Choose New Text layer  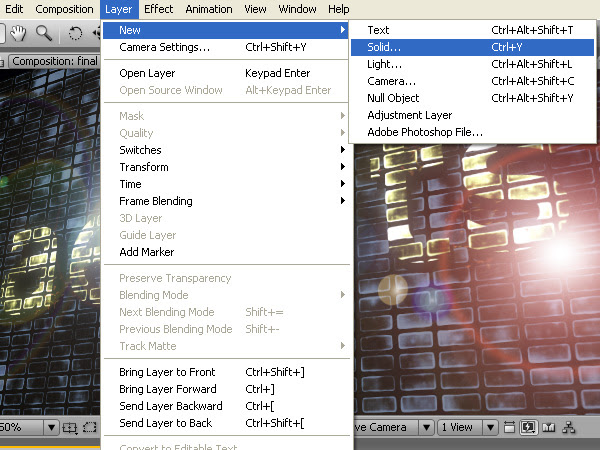472,30
